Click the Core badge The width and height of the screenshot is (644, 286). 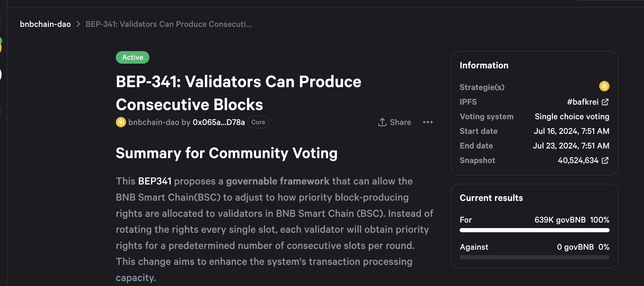point(258,122)
